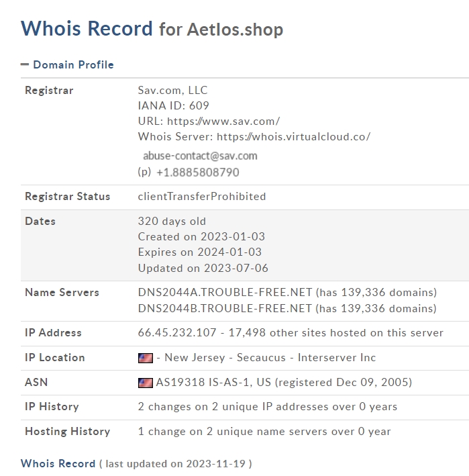469x476 pixels.
Task: Click the 'Hosting History' row label
Action: click(67, 432)
